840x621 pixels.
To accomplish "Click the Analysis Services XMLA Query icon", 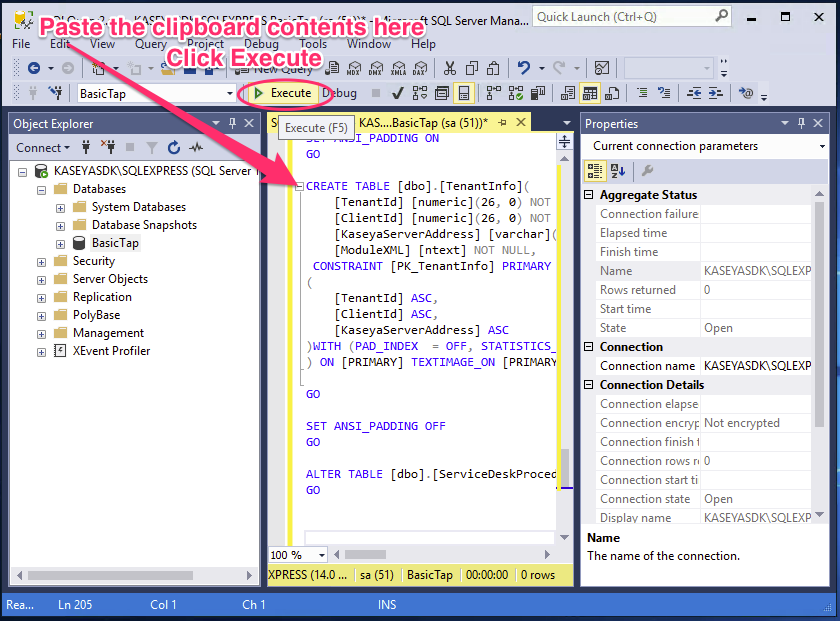I will tap(399, 68).
